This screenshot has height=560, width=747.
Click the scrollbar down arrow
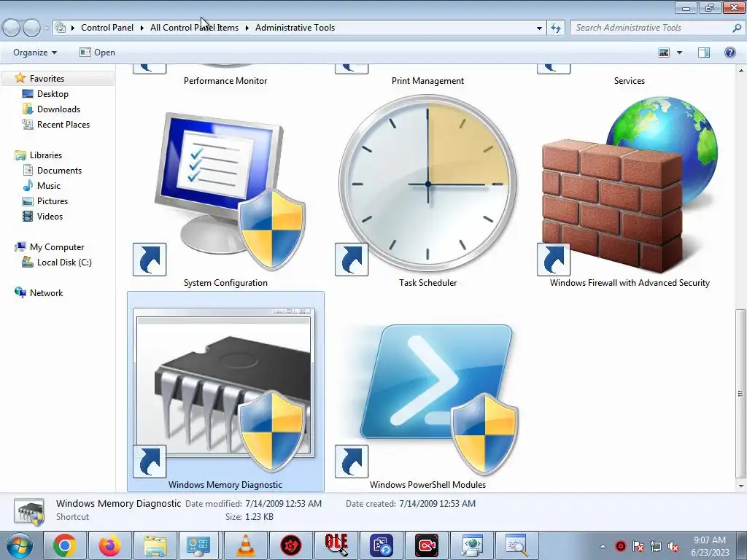coord(740,486)
